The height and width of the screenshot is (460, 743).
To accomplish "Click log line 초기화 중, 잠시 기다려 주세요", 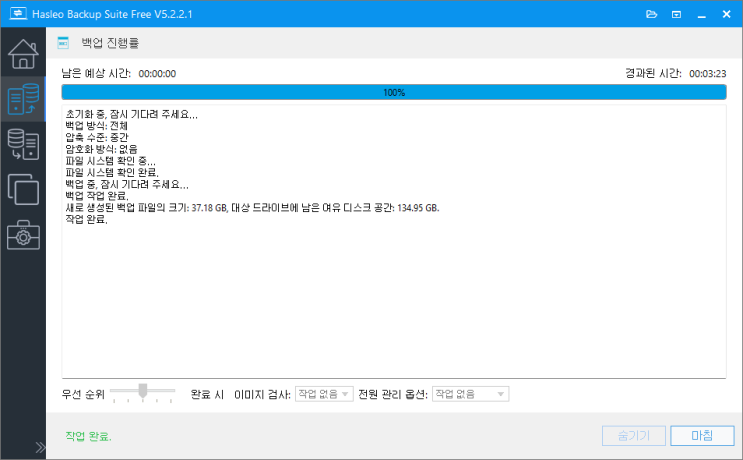I will coord(131,114).
